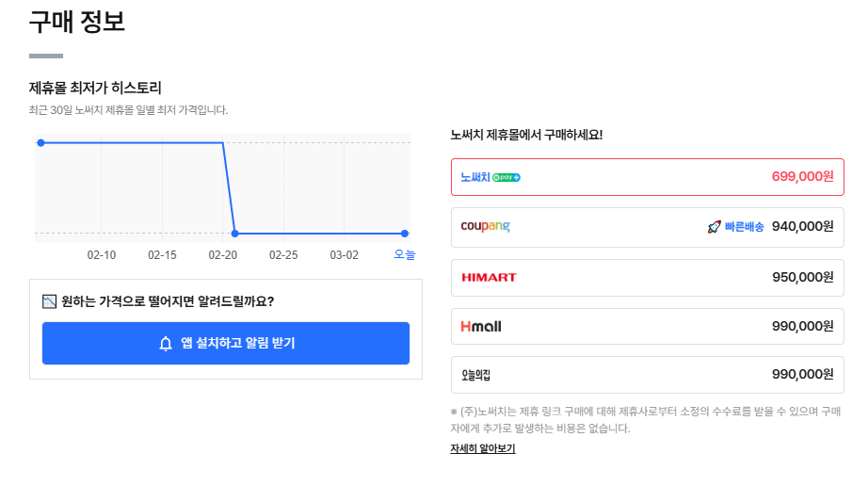The height and width of the screenshot is (486, 868).
Task: Click the 구매 정보 heading
Action: coord(77,22)
